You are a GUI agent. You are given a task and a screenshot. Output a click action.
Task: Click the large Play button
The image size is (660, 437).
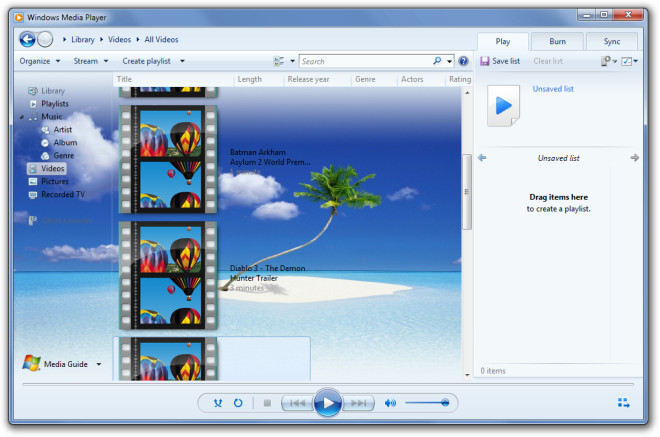[x=327, y=403]
